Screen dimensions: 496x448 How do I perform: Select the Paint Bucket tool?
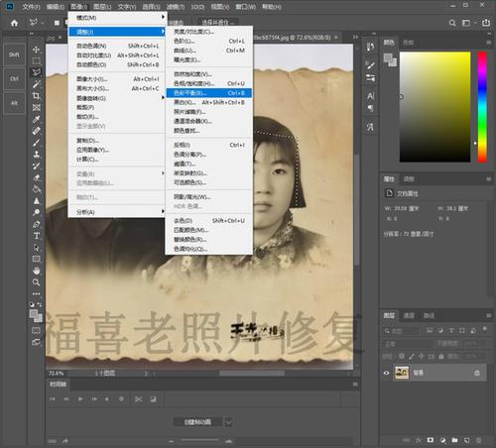(x=36, y=189)
